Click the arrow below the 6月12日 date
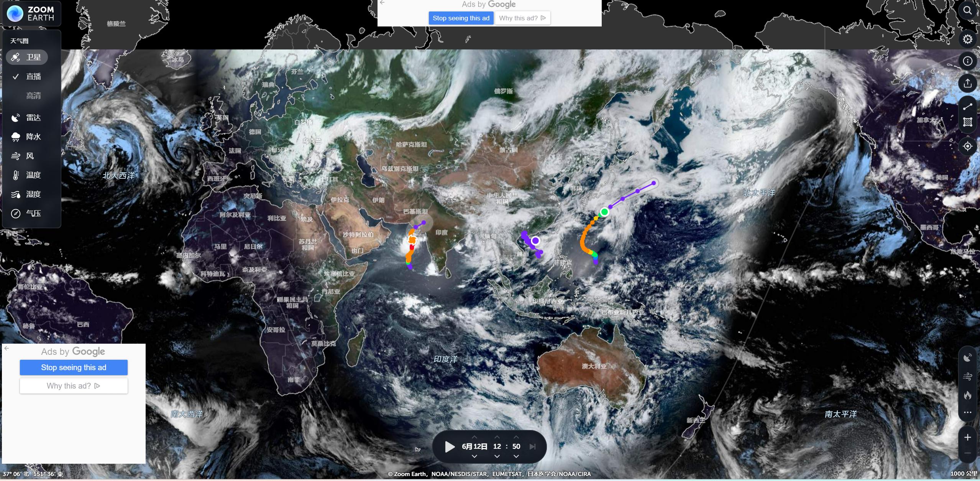Screen dimensions: 980x481 pos(474,456)
